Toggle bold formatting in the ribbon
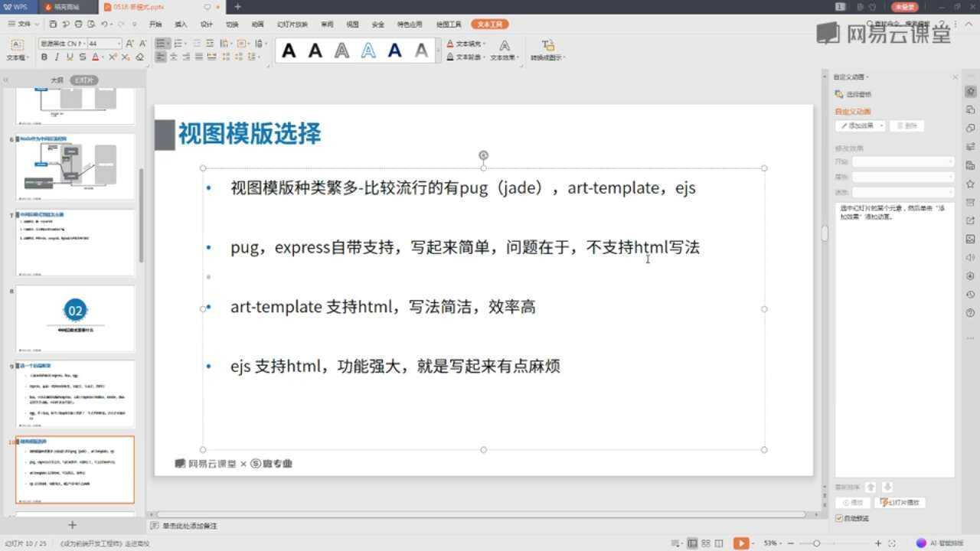 [44, 57]
